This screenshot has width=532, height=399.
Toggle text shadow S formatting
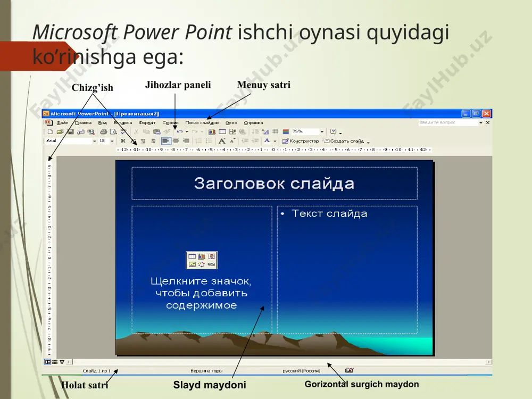click(x=153, y=141)
